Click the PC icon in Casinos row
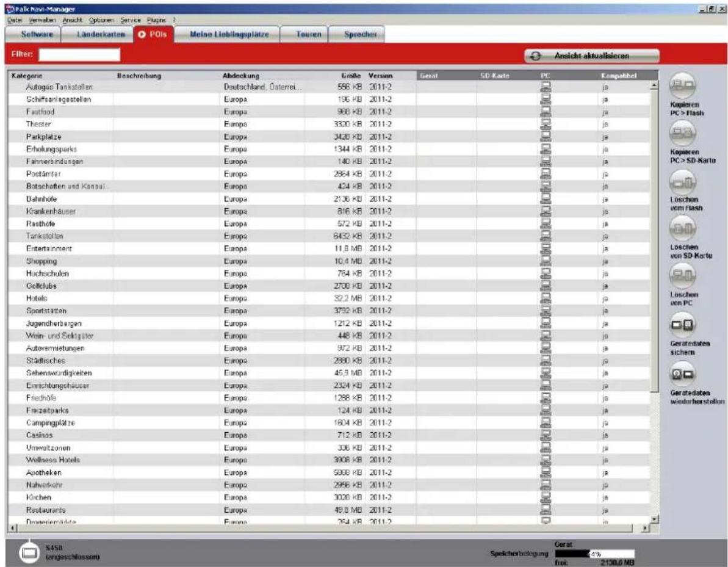The width and height of the screenshot is (728, 567). coord(546,435)
